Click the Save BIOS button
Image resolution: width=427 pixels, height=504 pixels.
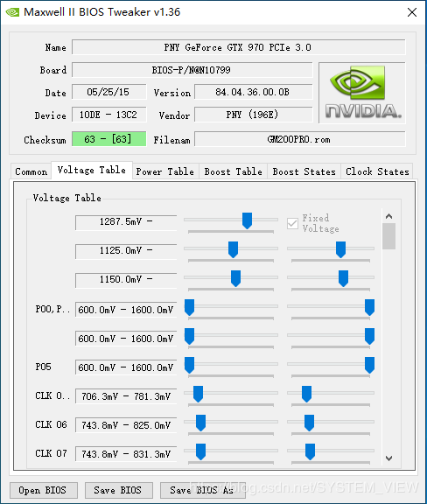tap(119, 490)
